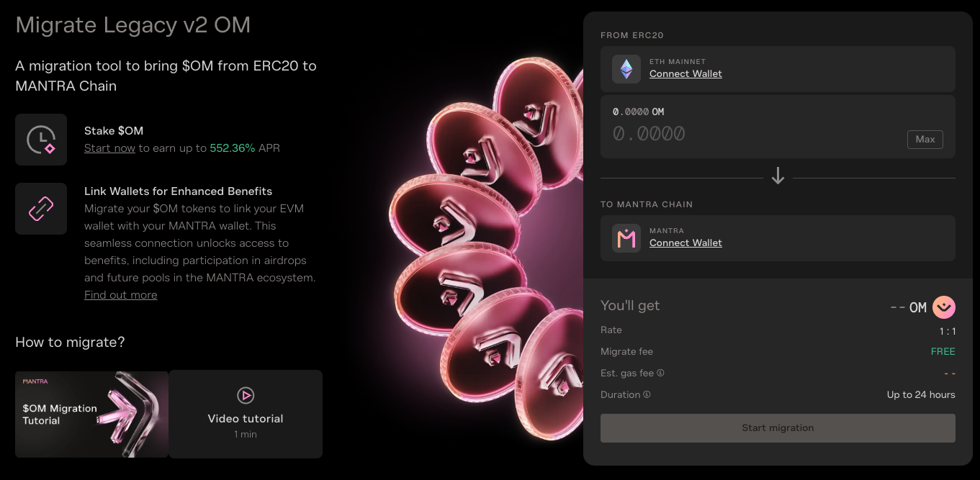
Task: Click the pink OM token icon
Action: coord(943,307)
